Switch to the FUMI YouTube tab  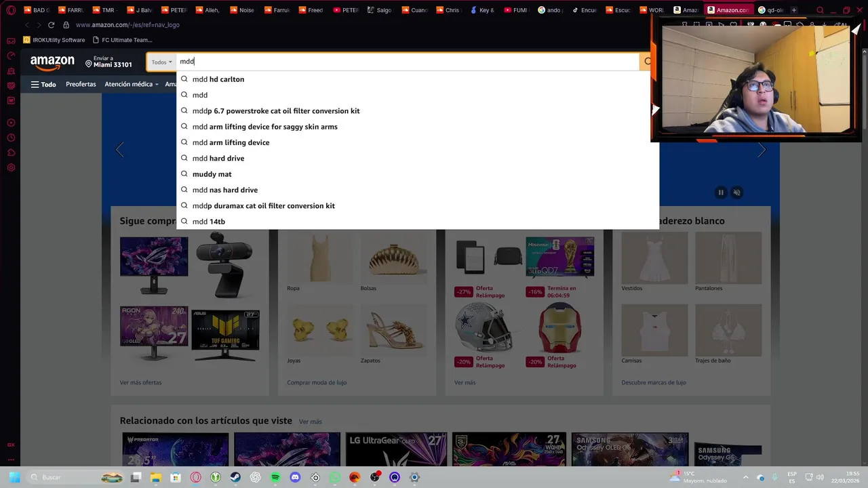click(515, 10)
